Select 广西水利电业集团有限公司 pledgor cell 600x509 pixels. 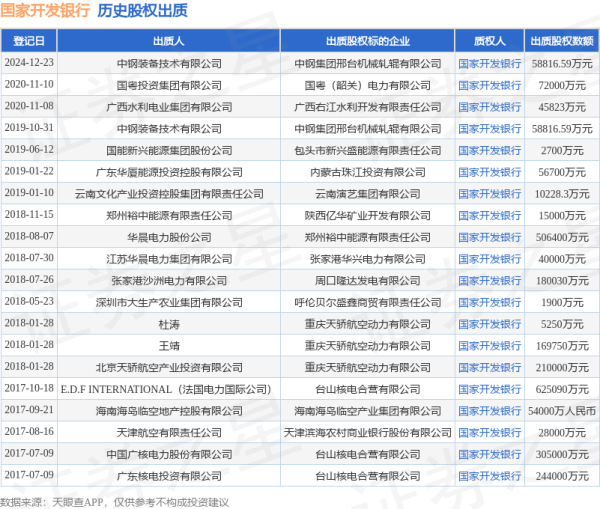(169, 107)
